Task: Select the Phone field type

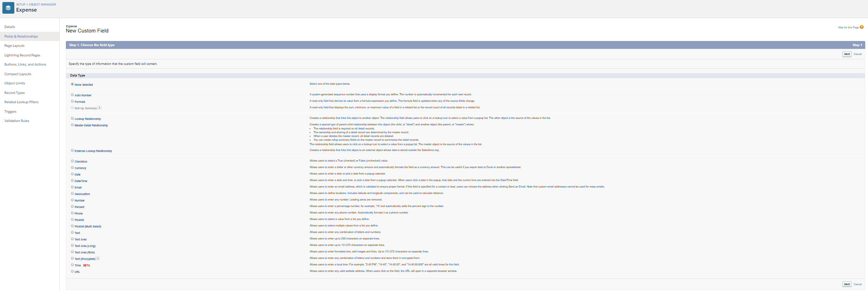Action: [72, 213]
